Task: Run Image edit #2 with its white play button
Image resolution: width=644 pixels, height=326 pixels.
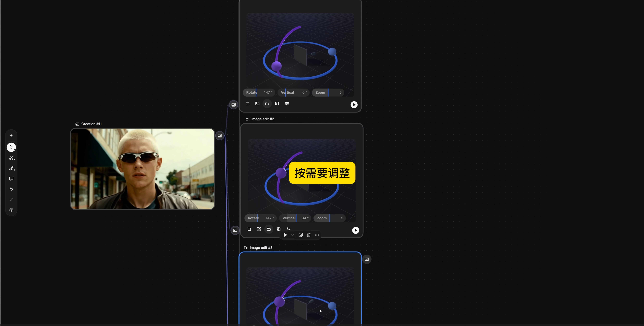Action: (356, 230)
